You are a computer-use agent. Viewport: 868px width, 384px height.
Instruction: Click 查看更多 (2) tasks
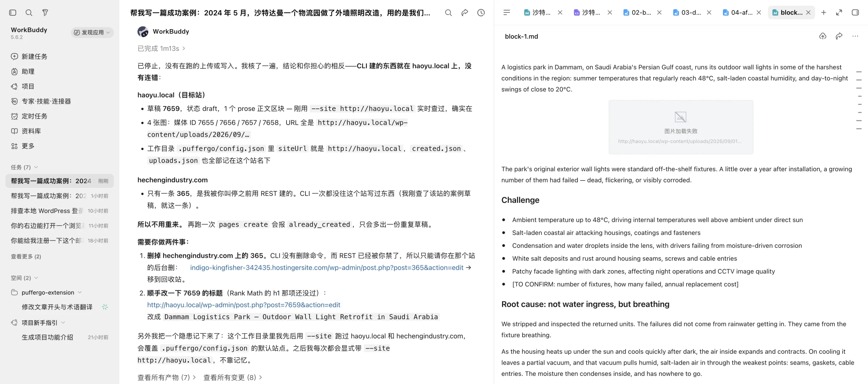coord(26,257)
